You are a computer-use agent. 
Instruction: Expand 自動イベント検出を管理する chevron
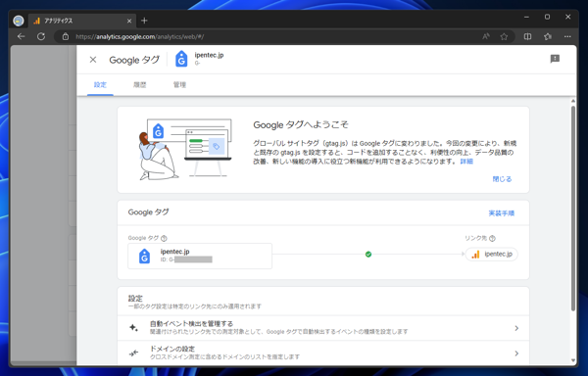pyautogui.click(x=516, y=328)
